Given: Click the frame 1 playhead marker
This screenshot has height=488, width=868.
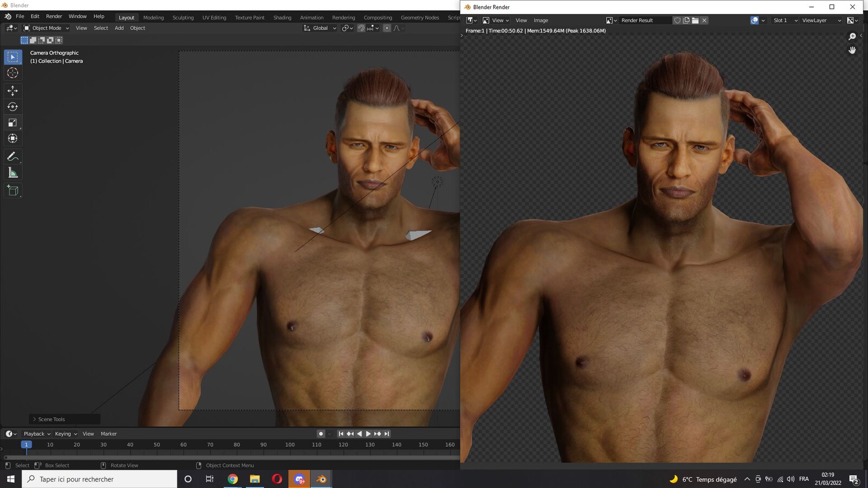Looking at the screenshot, I should point(25,445).
